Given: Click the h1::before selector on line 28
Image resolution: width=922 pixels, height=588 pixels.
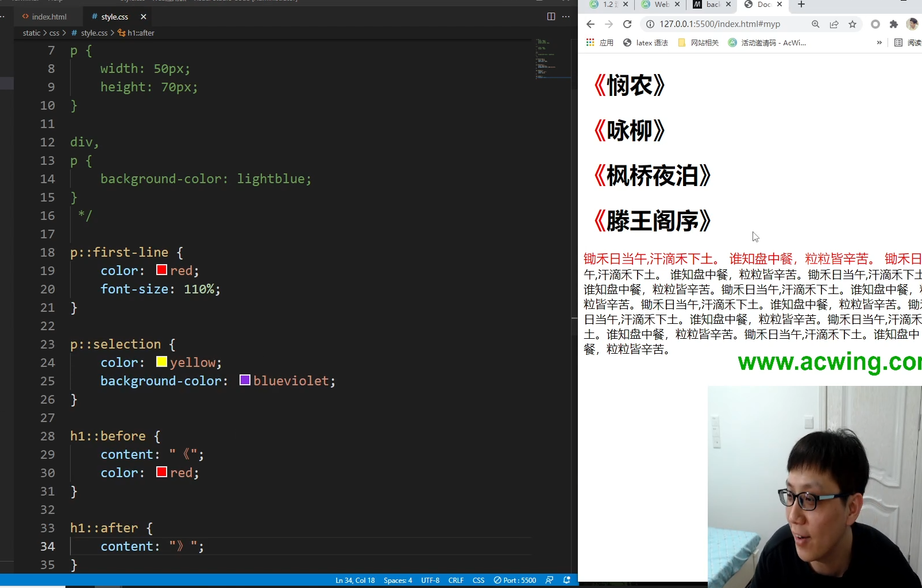Looking at the screenshot, I should (108, 436).
